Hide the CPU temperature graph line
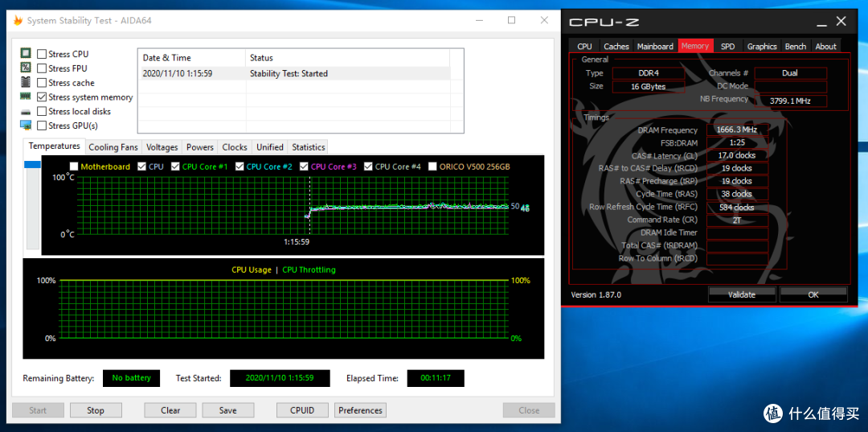The image size is (868, 432). pos(141,167)
